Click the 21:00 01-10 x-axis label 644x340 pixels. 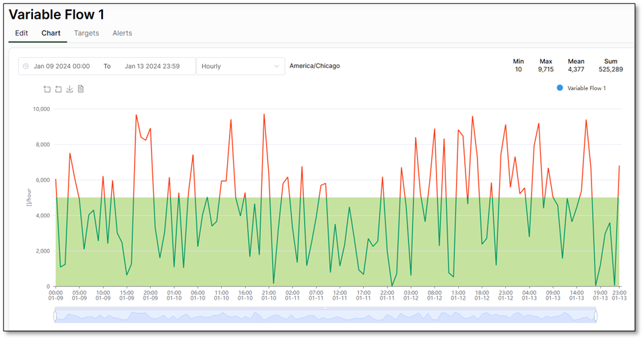(x=269, y=296)
